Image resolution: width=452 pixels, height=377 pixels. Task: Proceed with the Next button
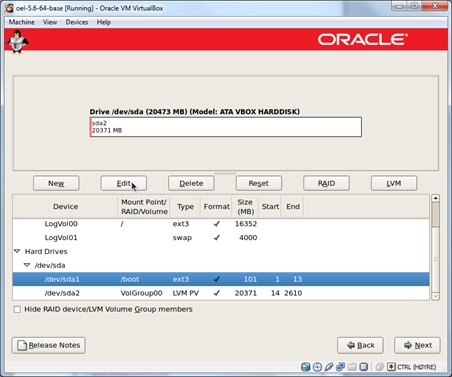click(x=417, y=345)
